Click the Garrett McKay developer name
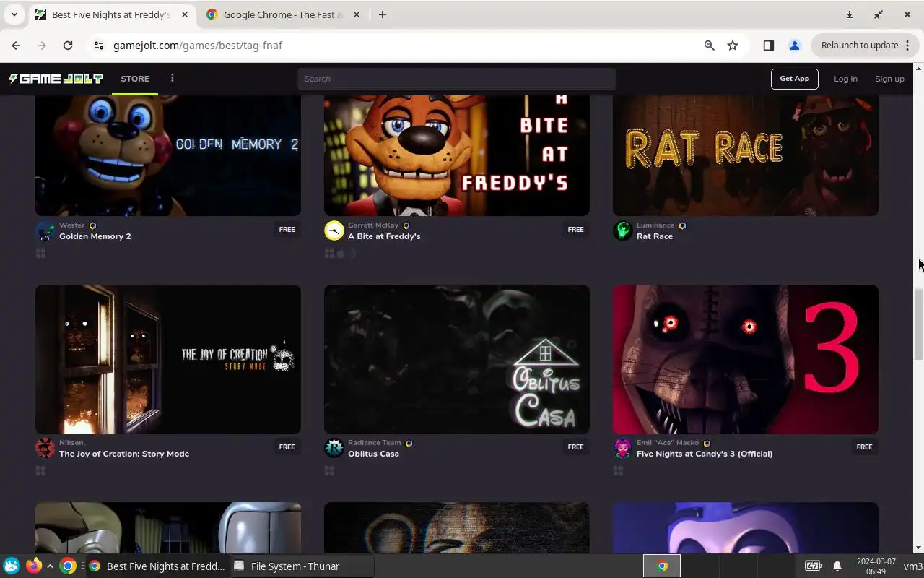The height and width of the screenshot is (578, 924). 373,225
